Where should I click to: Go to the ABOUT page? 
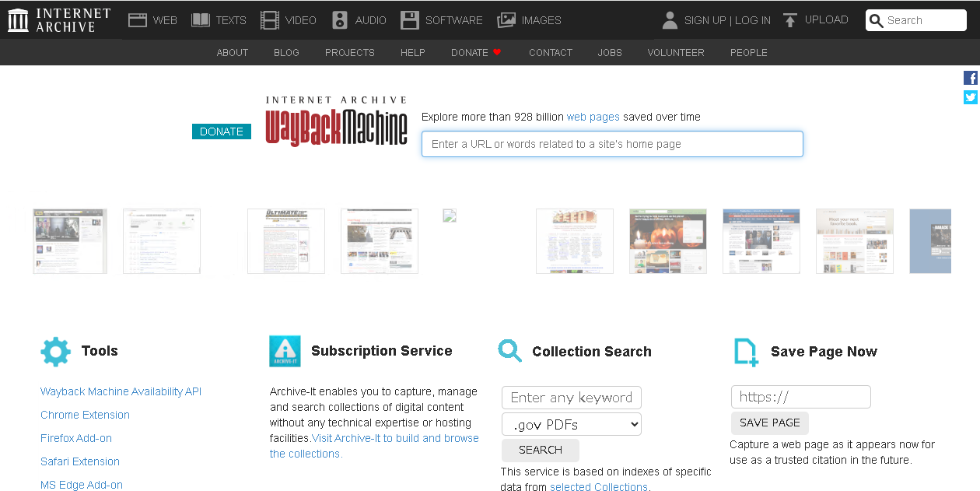[233, 52]
